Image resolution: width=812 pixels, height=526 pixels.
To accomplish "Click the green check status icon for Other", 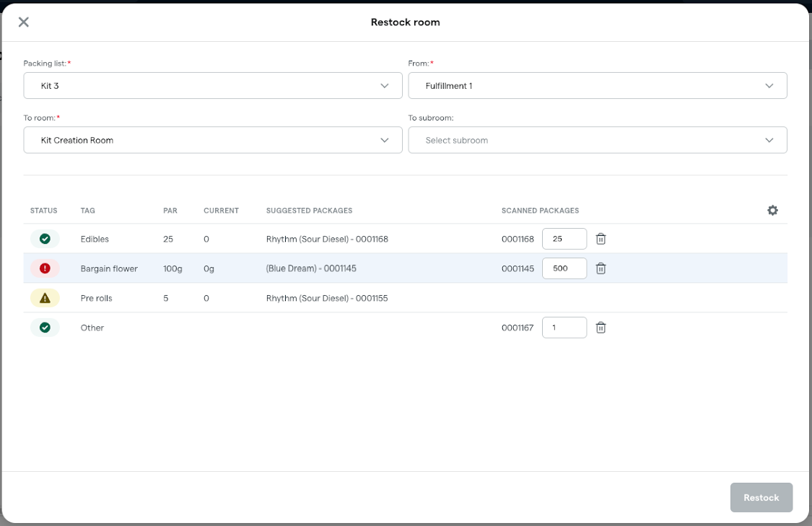I will 43,327.
